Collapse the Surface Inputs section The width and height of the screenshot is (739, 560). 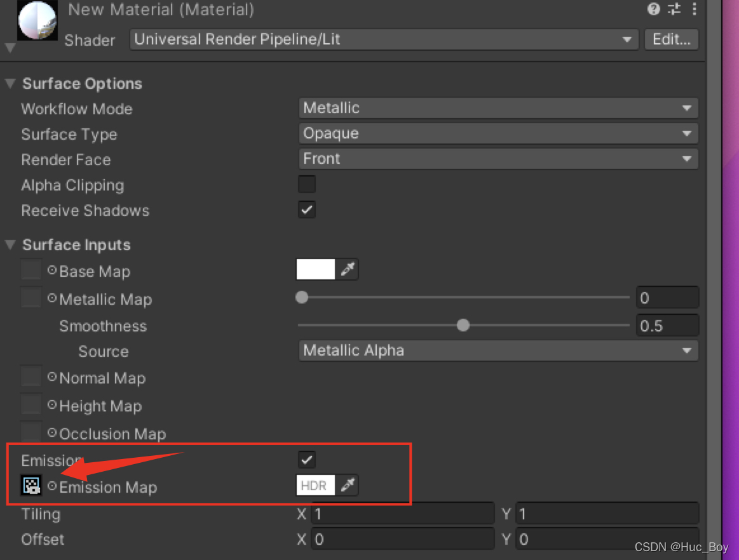10,245
